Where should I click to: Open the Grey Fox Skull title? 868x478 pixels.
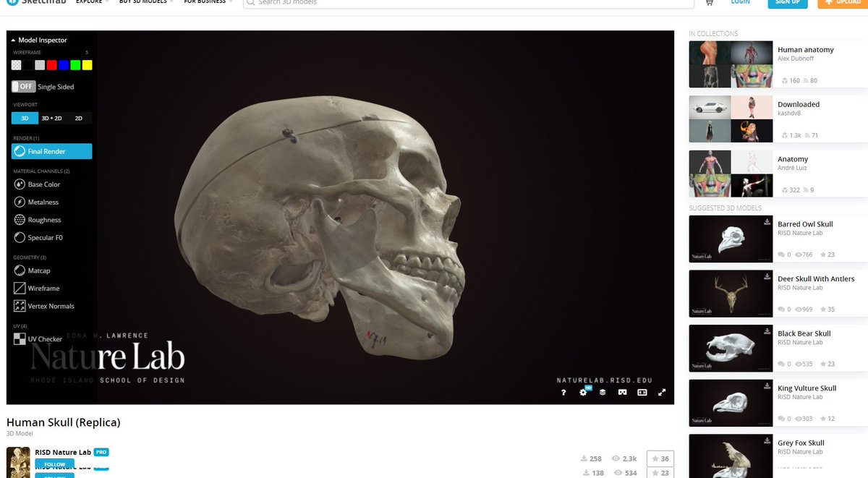801,443
